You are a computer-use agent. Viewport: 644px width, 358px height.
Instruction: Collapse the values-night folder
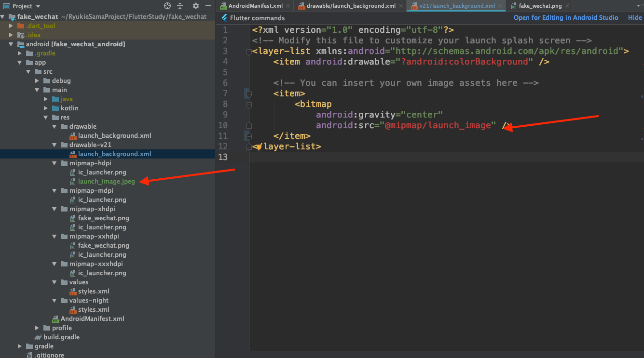(x=55, y=300)
